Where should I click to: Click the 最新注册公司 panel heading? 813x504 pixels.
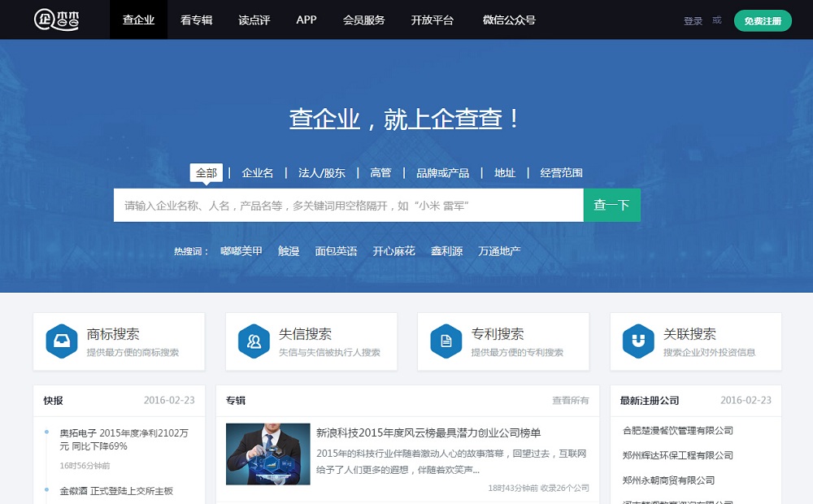tap(649, 401)
